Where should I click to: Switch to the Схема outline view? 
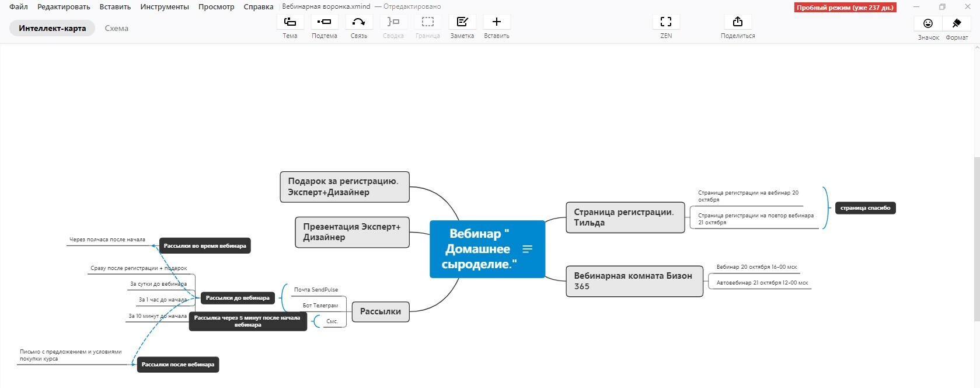[x=116, y=28]
